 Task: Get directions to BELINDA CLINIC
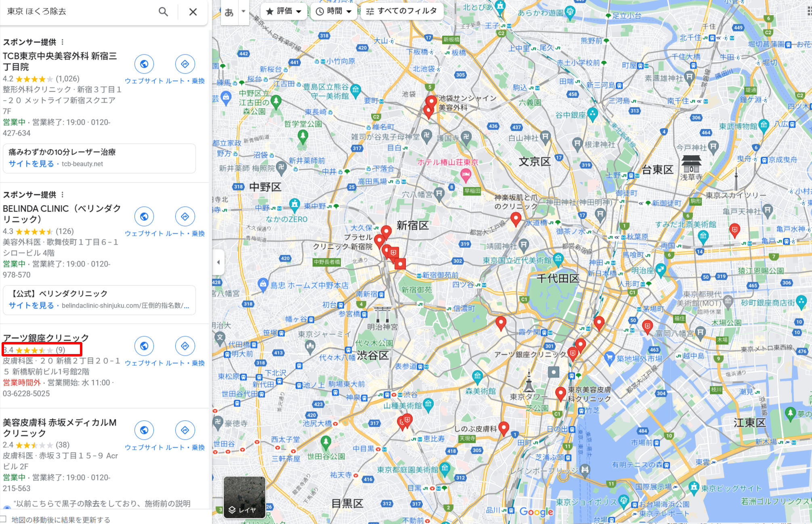[x=185, y=216]
